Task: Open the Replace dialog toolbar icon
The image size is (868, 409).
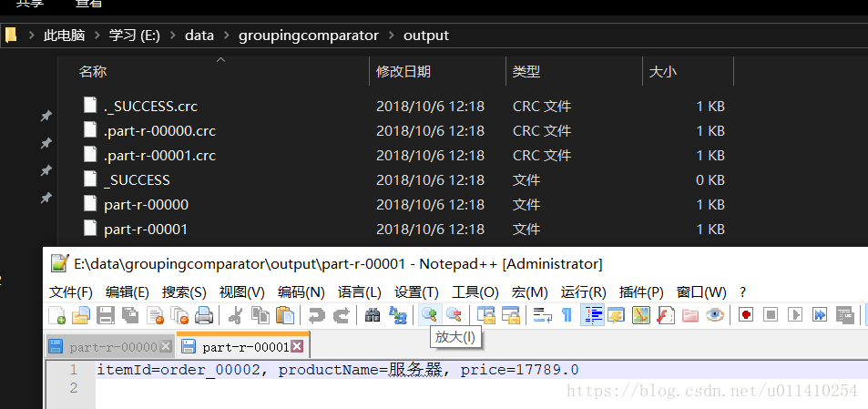Action: pos(398,315)
